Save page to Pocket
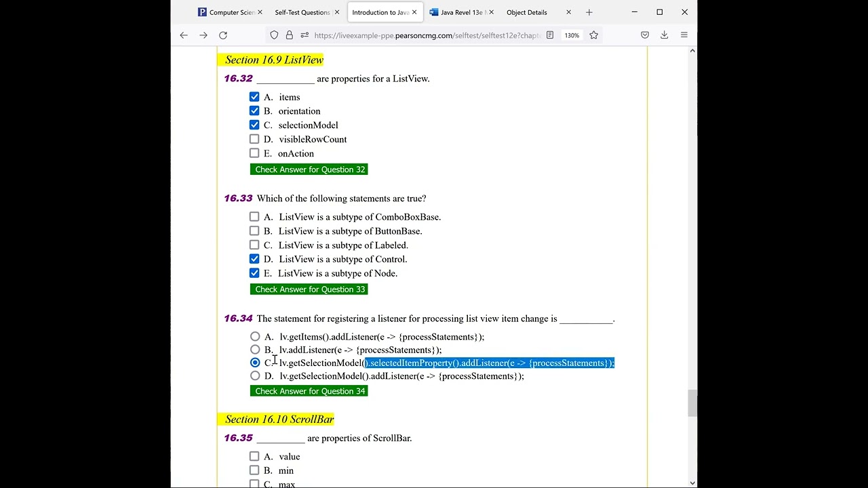This screenshot has height=488, width=868. point(645,35)
